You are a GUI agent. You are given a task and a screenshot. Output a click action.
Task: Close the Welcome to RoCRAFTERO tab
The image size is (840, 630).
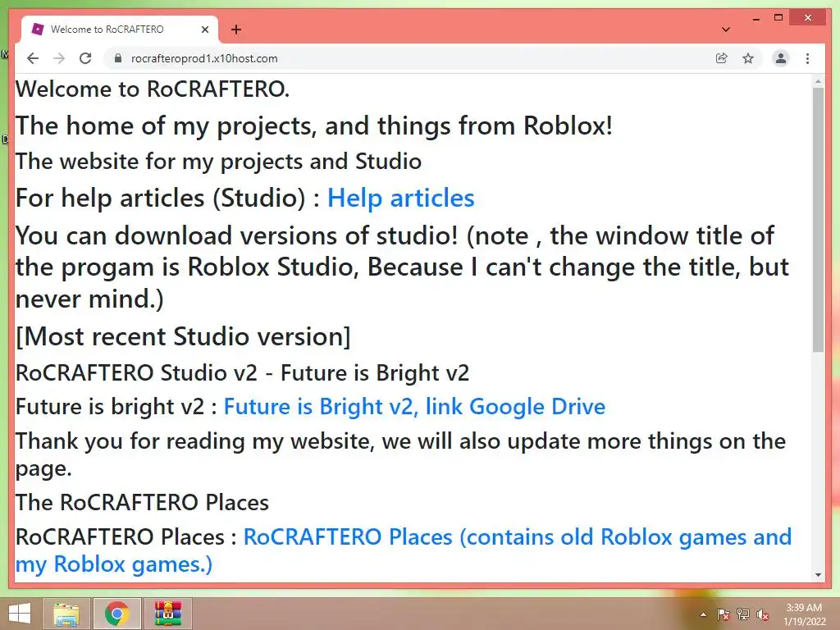[204, 30]
